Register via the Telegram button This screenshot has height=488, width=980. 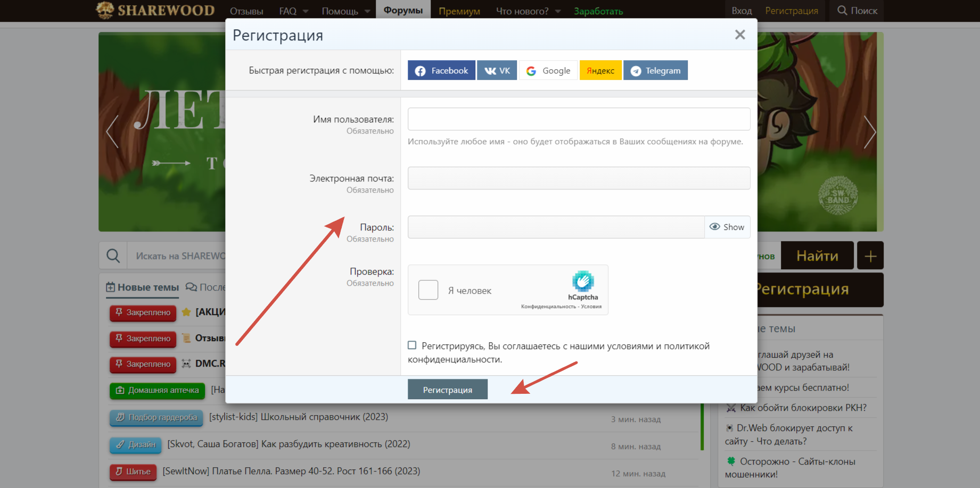pos(655,70)
